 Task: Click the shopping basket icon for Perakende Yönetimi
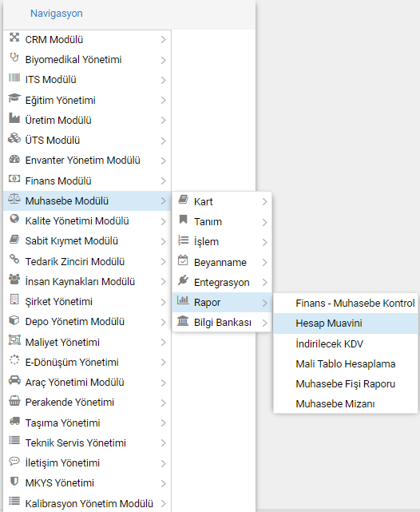coord(14,400)
